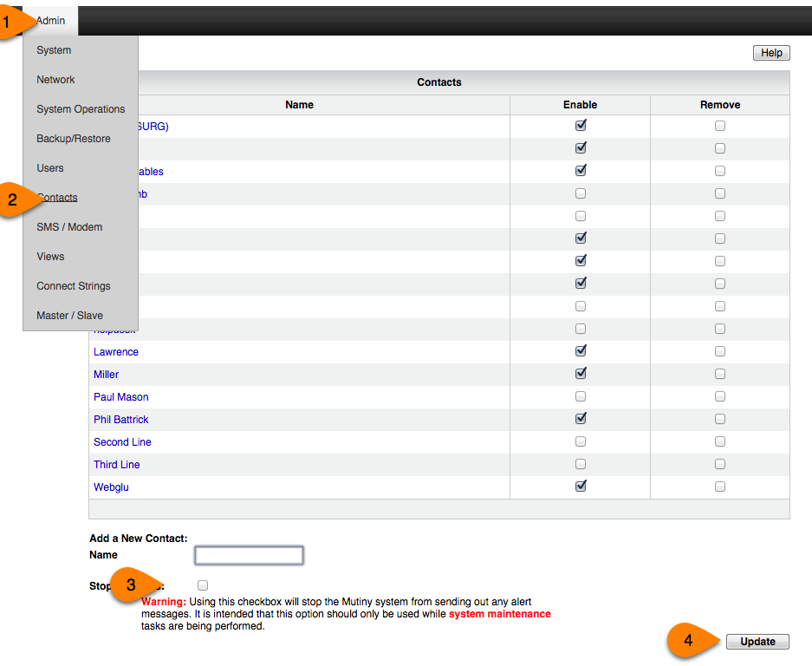The height and width of the screenshot is (666, 812).
Task: Choose Network in the Admin menu
Action: [x=55, y=80]
